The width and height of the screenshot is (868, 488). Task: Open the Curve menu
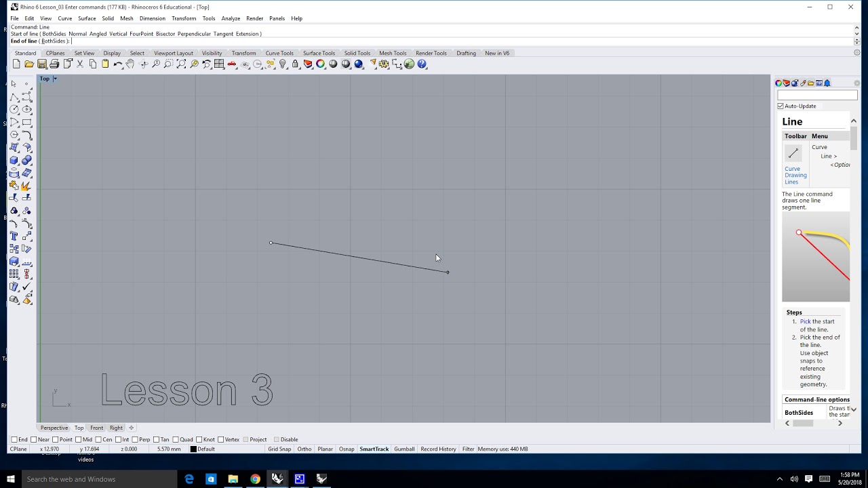tap(65, 18)
